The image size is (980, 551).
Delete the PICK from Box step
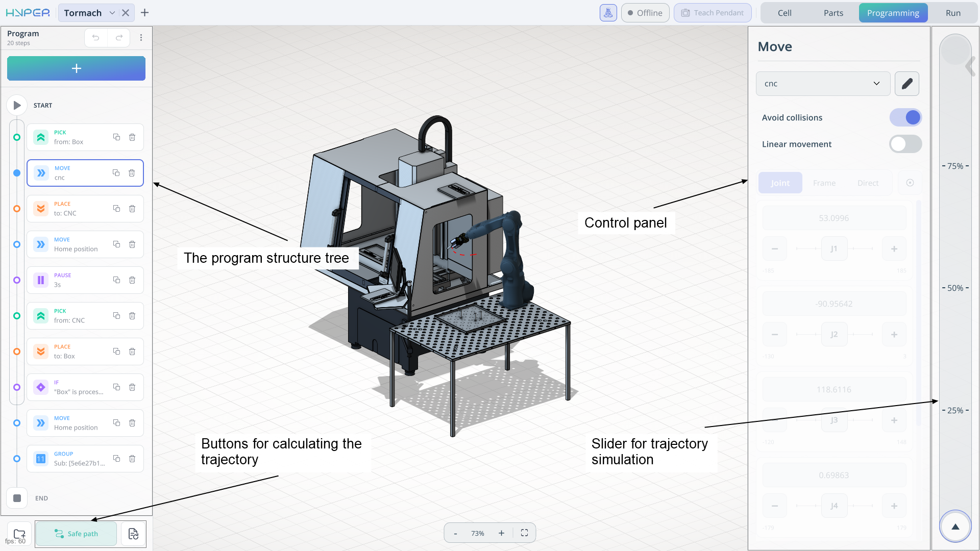click(x=132, y=137)
